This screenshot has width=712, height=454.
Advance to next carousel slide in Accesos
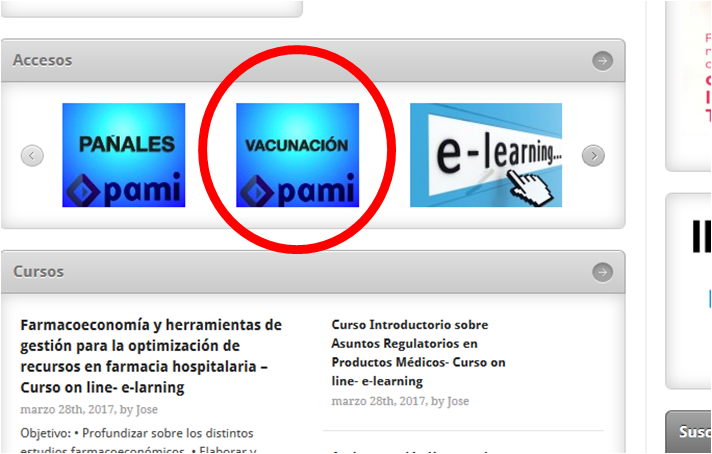[x=593, y=156]
